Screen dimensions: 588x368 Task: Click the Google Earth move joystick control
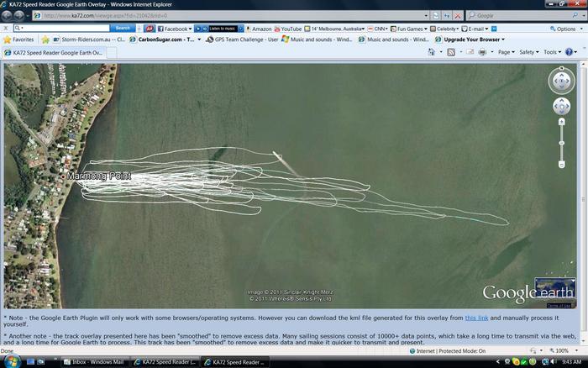[561, 107]
